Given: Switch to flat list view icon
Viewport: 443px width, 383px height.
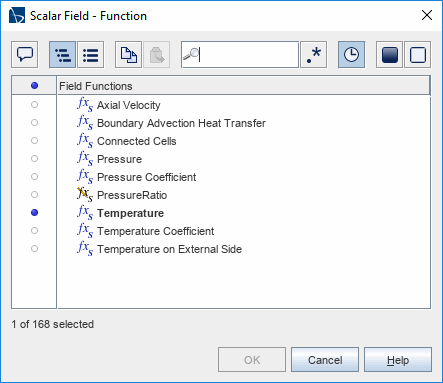Looking at the screenshot, I should coord(91,55).
